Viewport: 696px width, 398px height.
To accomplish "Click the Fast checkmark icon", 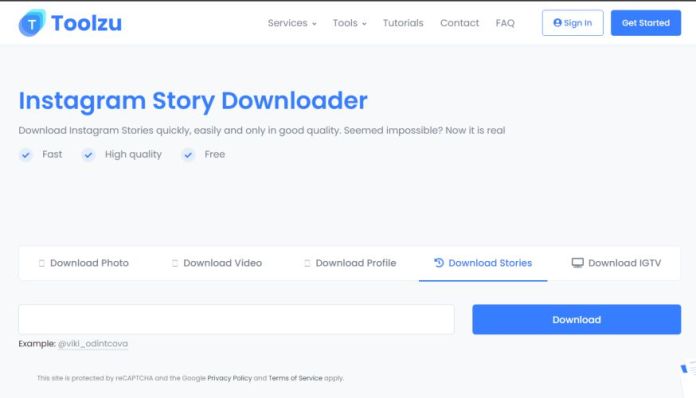I will pyautogui.click(x=26, y=155).
